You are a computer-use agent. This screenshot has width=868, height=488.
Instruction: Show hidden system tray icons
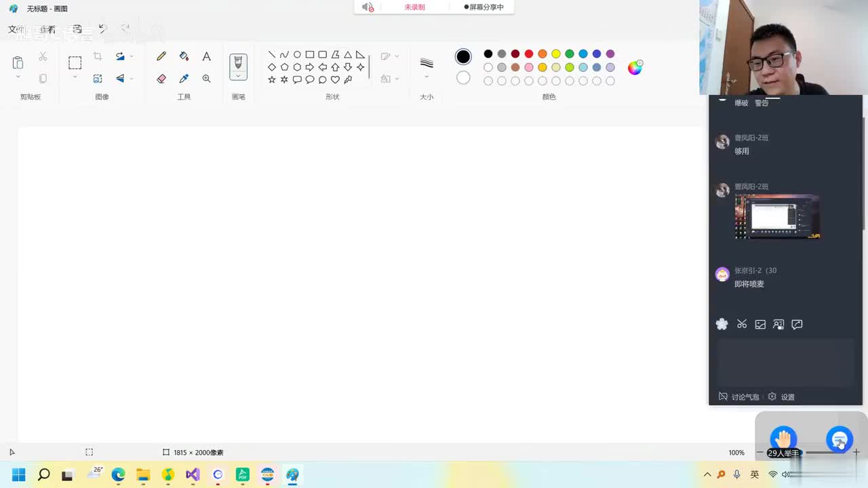coord(707,474)
